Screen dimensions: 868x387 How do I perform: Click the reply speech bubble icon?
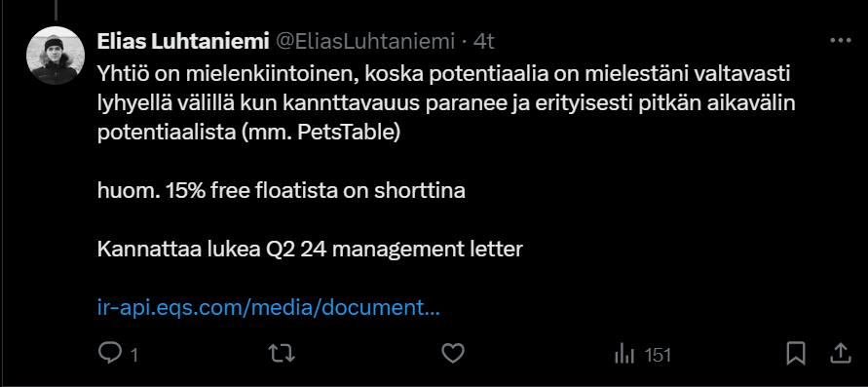tap(109, 353)
